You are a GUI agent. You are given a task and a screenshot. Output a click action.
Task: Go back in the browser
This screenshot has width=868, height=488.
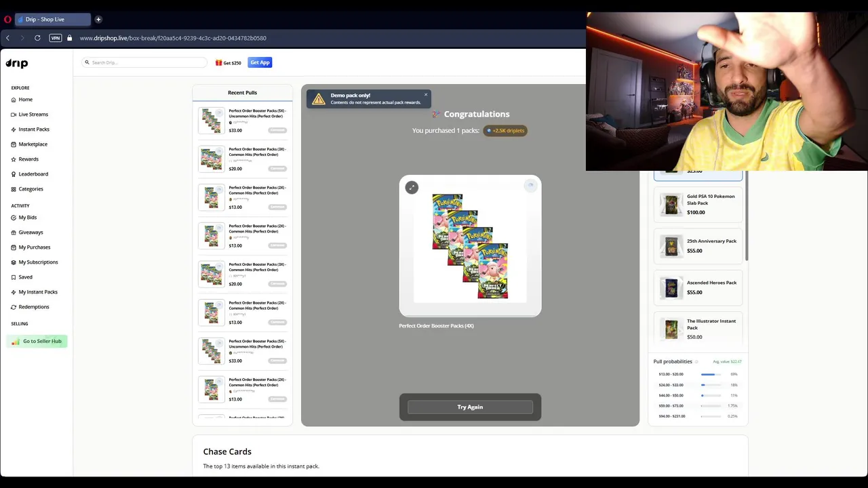pos(8,38)
